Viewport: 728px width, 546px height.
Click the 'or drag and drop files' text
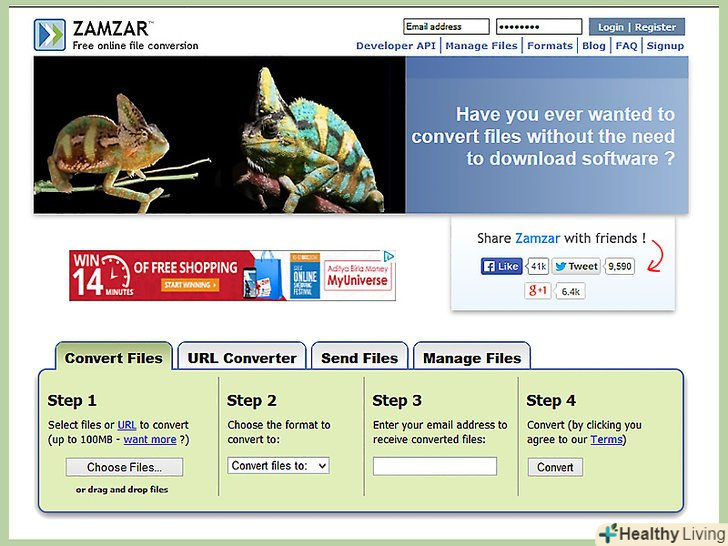click(122, 489)
